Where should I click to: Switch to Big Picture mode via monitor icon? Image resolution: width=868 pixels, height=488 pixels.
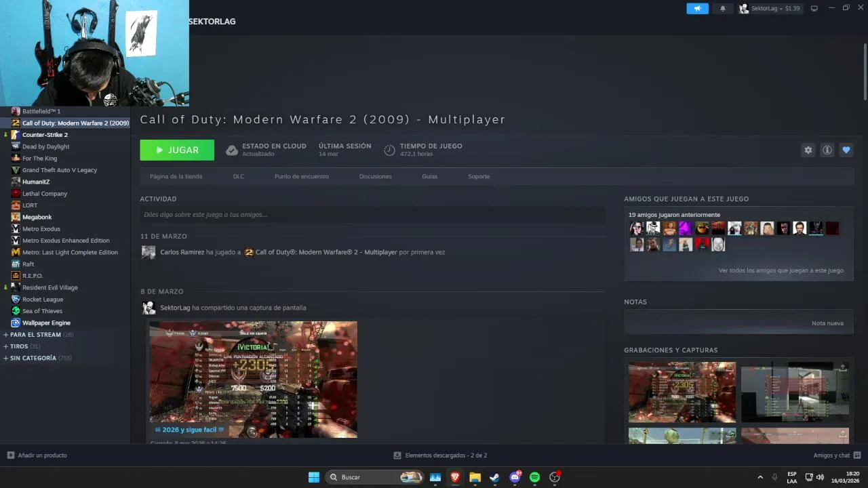point(814,8)
